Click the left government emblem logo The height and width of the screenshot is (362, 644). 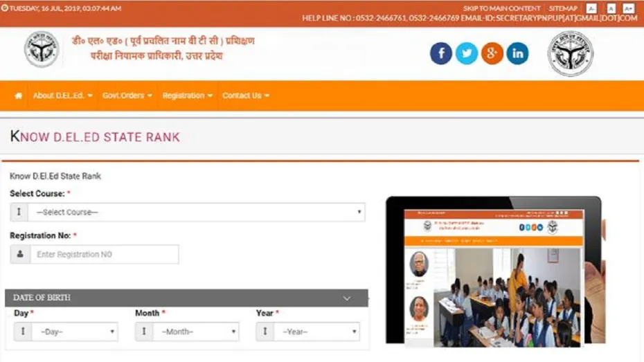(x=42, y=49)
